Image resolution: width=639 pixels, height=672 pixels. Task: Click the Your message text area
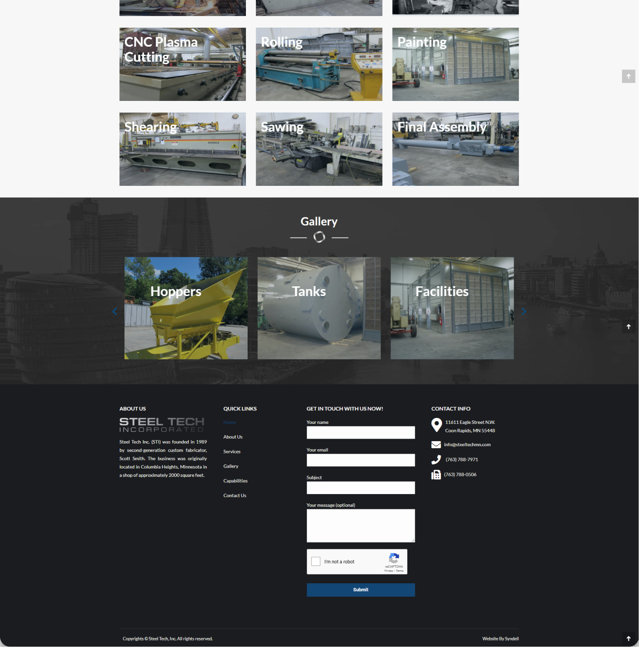pos(361,526)
